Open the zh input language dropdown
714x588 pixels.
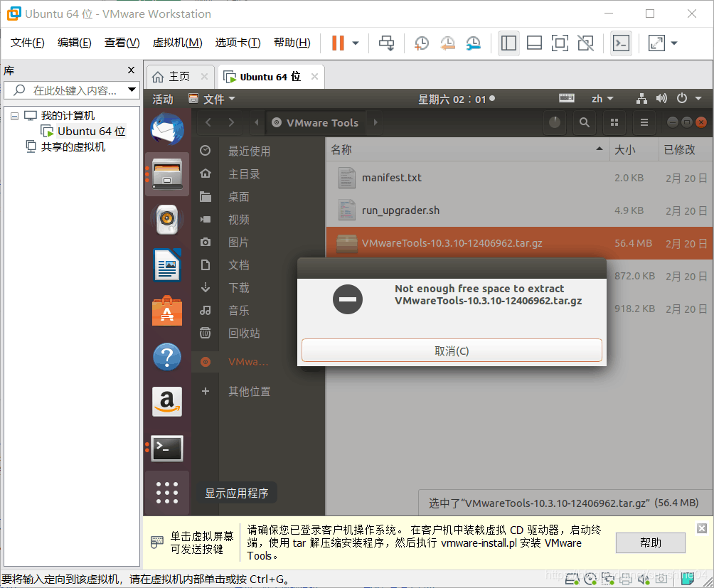point(602,99)
